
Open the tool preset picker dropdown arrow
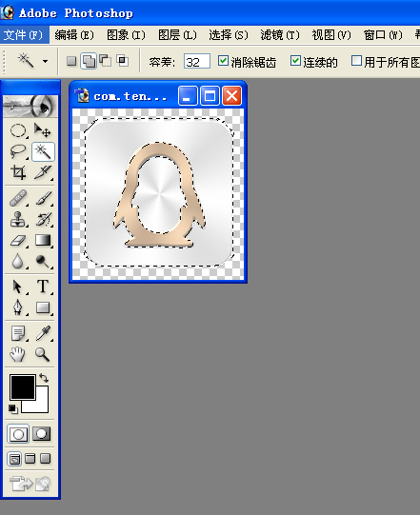coord(45,61)
